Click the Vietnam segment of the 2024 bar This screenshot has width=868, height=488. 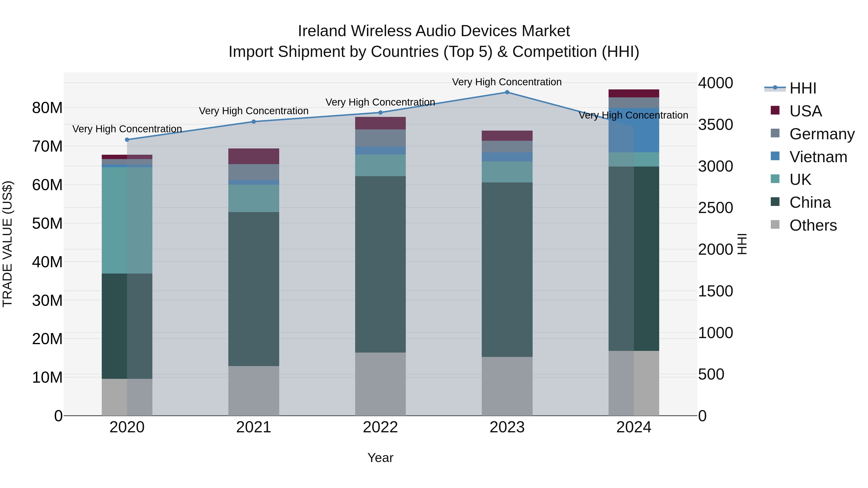coord(634,130)
